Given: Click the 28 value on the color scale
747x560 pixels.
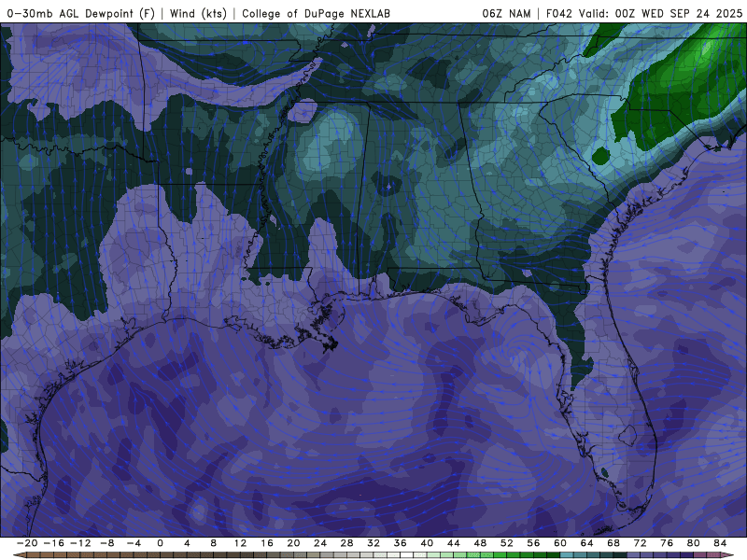Looking at the screenshot, I should point(346,543).
